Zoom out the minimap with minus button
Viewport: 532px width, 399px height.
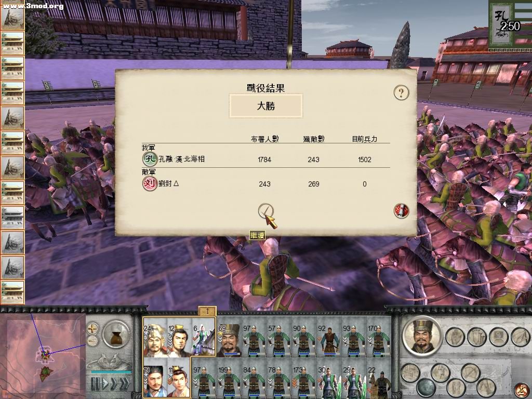click(x=92, y=341)
